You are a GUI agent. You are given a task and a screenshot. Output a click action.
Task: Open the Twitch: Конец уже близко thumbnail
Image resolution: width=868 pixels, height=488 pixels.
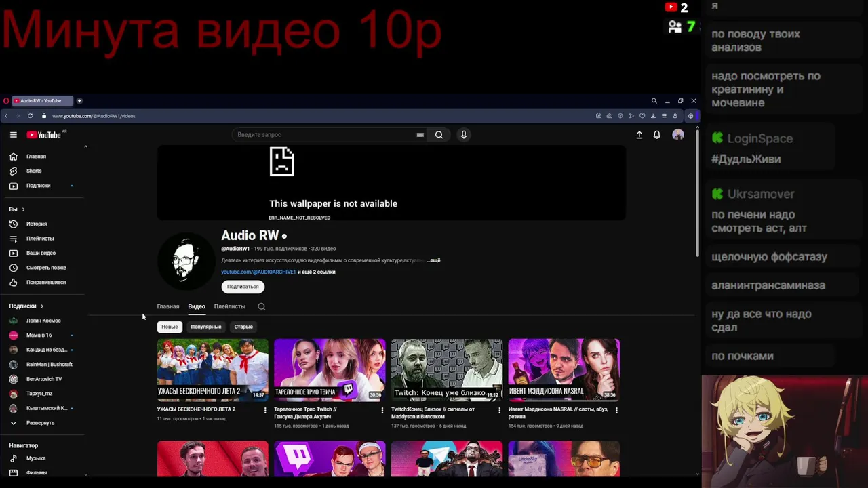pos(447,370)
